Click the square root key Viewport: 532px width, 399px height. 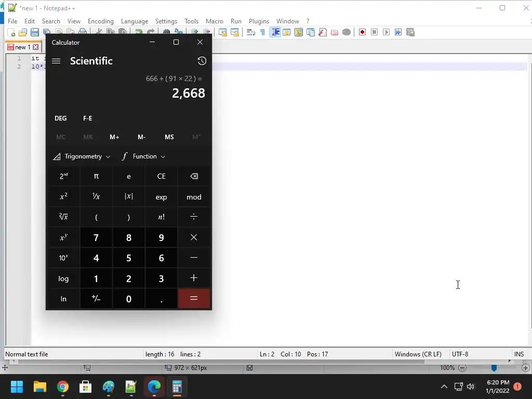click(63, 217)
